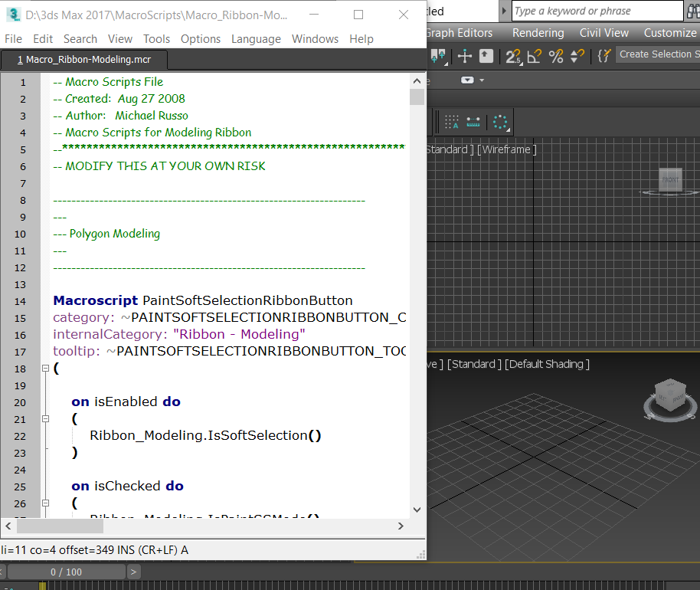Click the ViewCube in the perspective viewport

point(670,397)
